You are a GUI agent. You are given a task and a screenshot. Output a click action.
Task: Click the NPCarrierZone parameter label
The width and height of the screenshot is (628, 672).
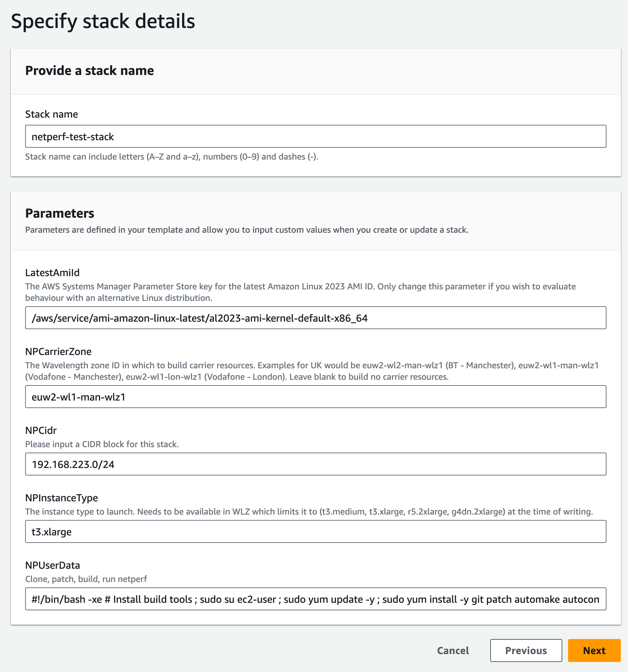58,351
